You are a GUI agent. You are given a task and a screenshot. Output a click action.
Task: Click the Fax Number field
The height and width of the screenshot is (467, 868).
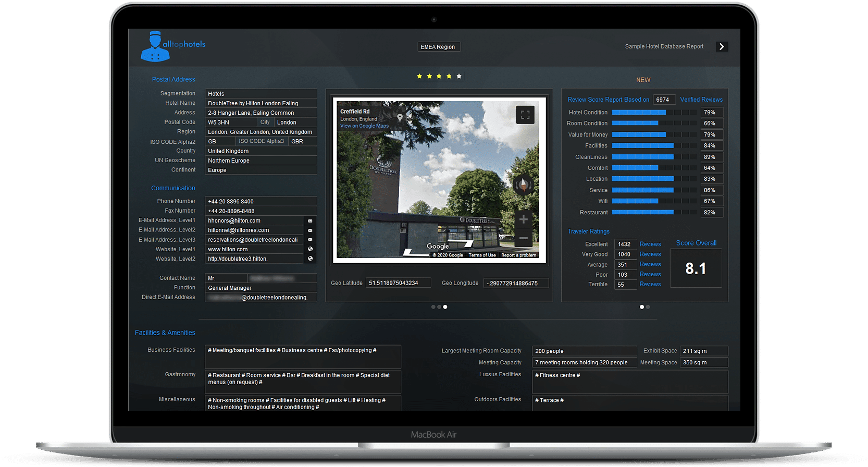(x=261, y=211)
